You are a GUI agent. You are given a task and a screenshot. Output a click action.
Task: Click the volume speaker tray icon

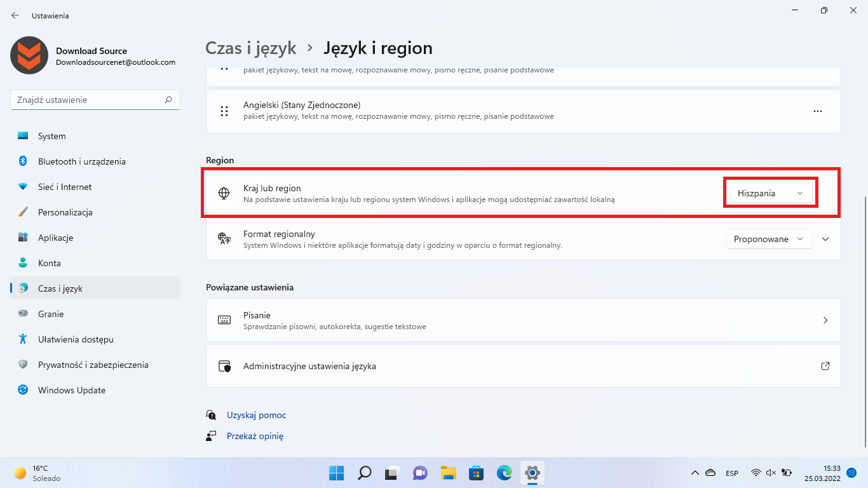771,473
